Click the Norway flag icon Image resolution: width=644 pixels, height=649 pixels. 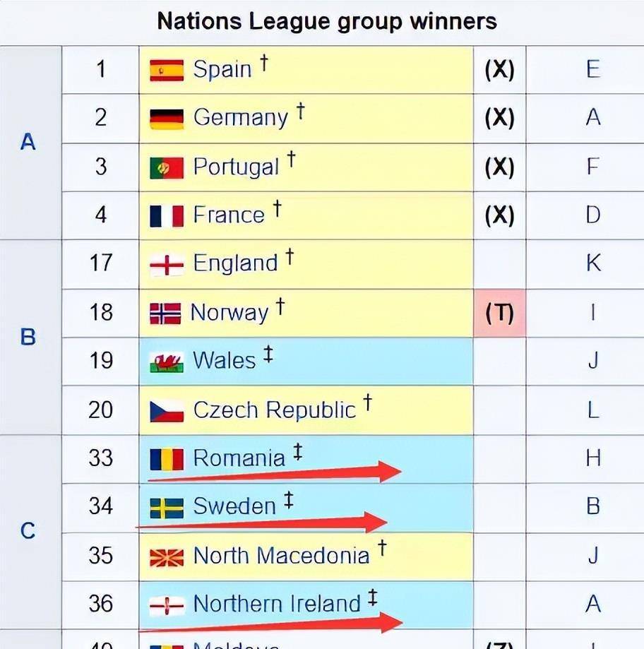165,313
